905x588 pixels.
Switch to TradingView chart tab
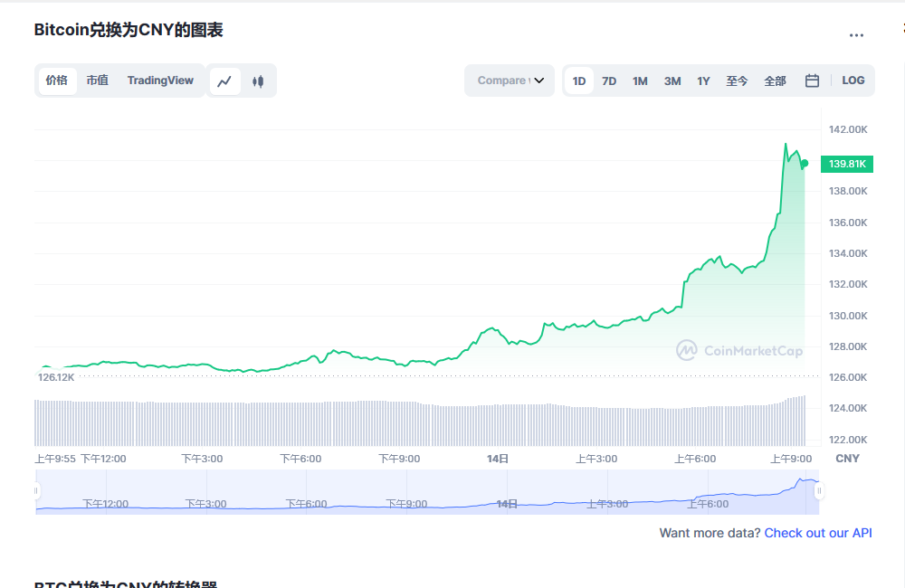tap(160, 81)
